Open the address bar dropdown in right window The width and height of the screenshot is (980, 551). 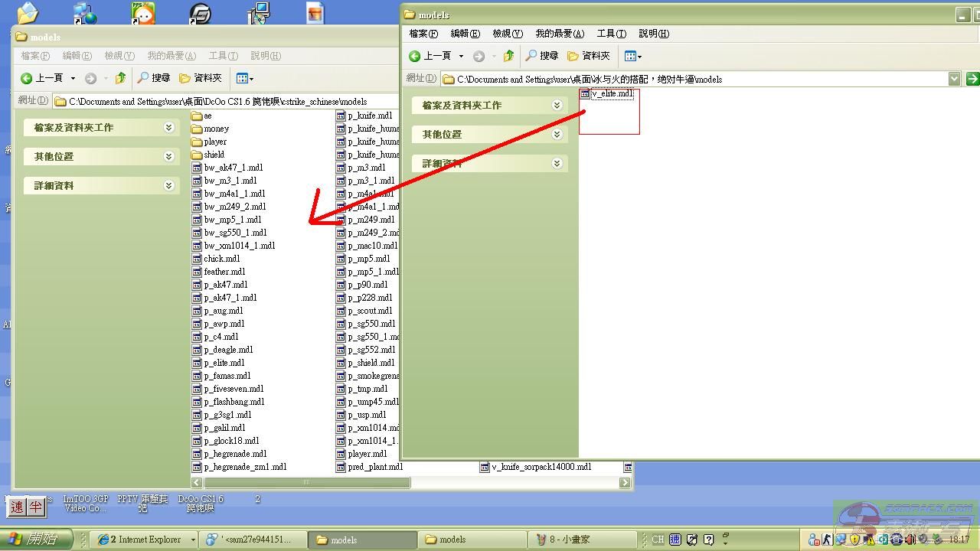click(954, 79)
